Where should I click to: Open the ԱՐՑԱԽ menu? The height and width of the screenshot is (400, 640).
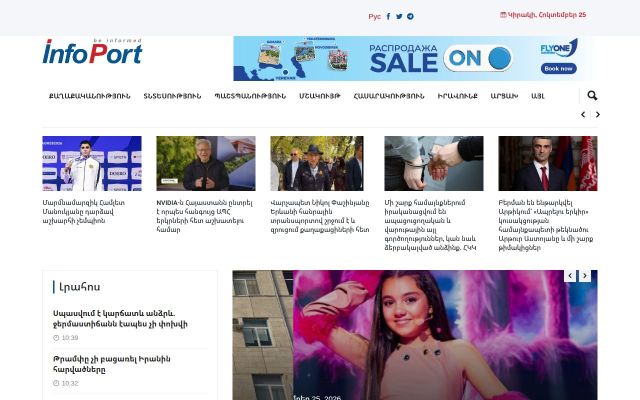point(504,96)
